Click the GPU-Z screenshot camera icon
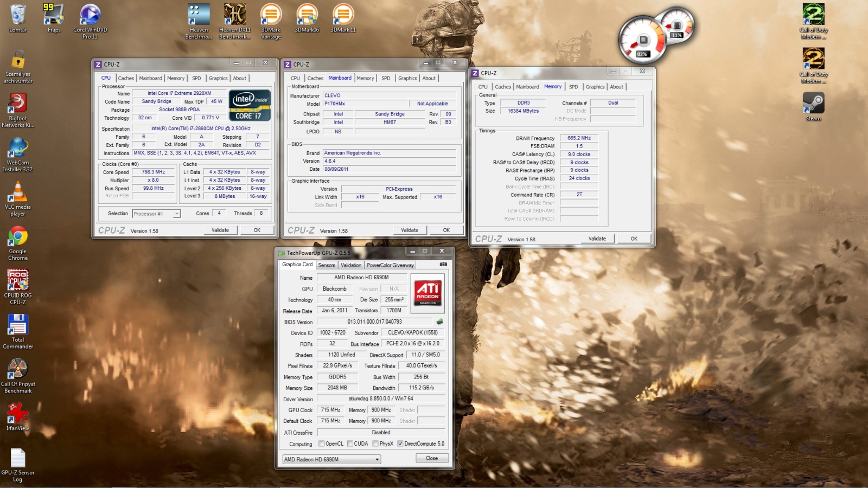868x488 pixels. tap(443, 265)
